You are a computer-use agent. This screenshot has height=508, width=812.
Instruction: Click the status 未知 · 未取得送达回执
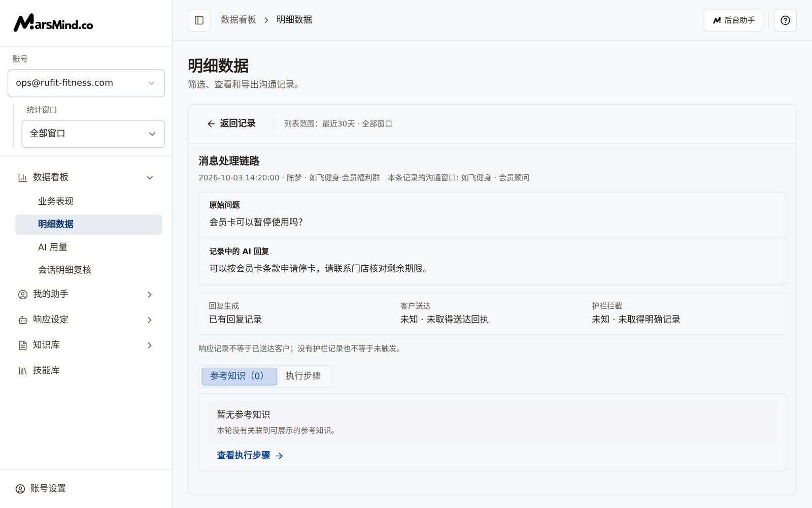point(445,320)
